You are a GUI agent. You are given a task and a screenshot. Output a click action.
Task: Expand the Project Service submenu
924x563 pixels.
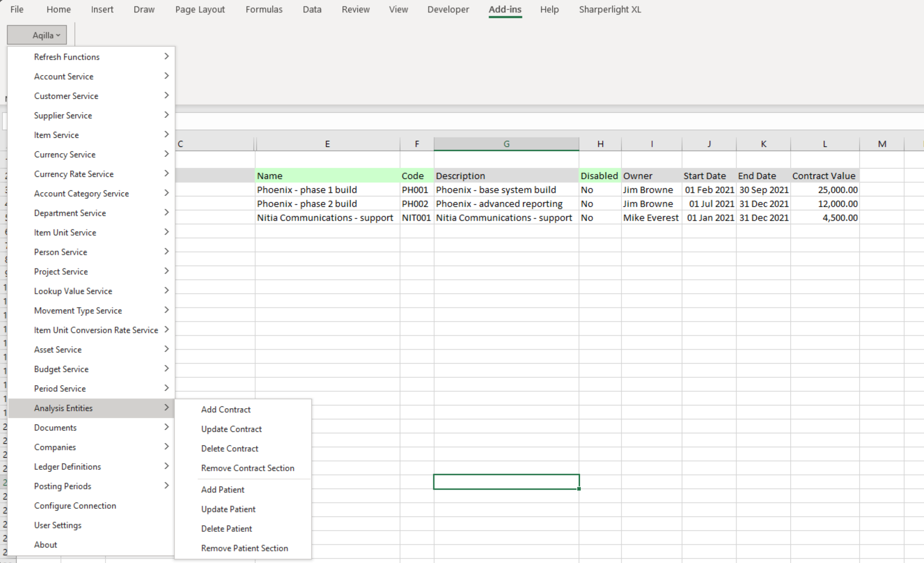[61, 271]
